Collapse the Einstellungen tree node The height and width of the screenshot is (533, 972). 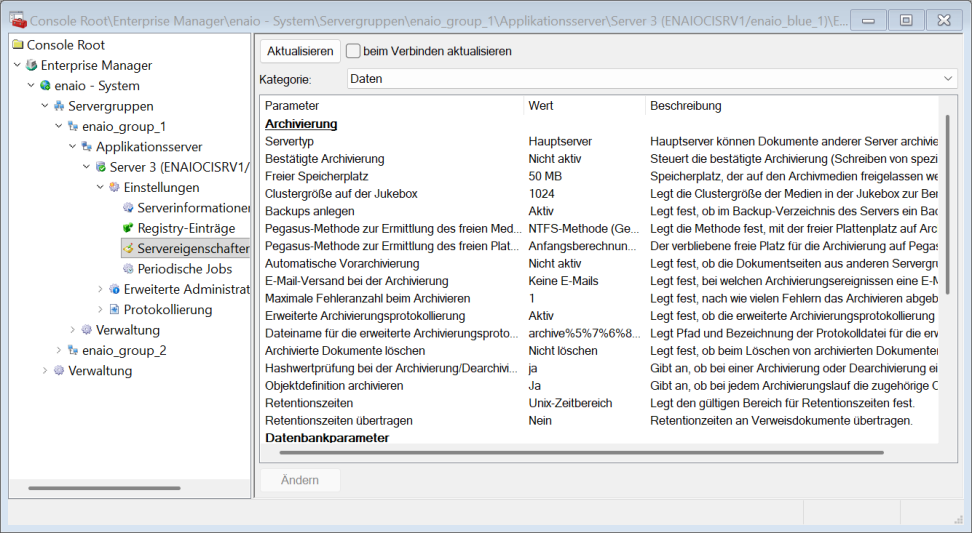(x=100, y=187)
